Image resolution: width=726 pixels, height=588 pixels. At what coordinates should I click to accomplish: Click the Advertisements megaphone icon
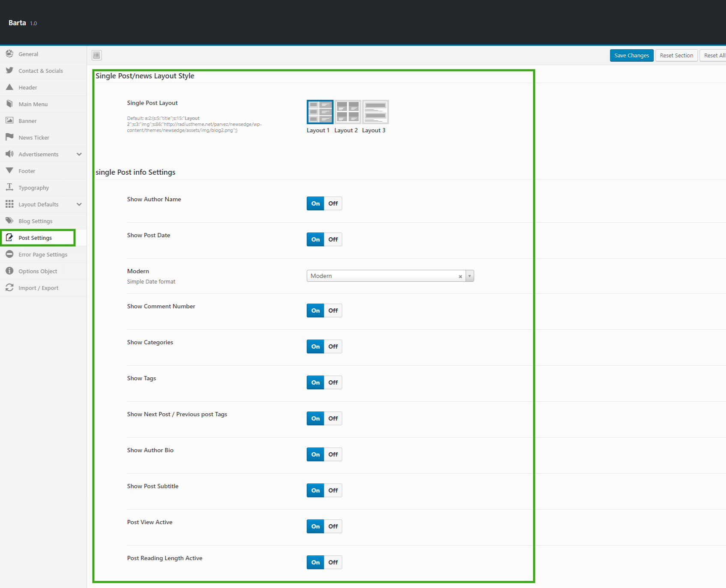[x=9, y=154]
